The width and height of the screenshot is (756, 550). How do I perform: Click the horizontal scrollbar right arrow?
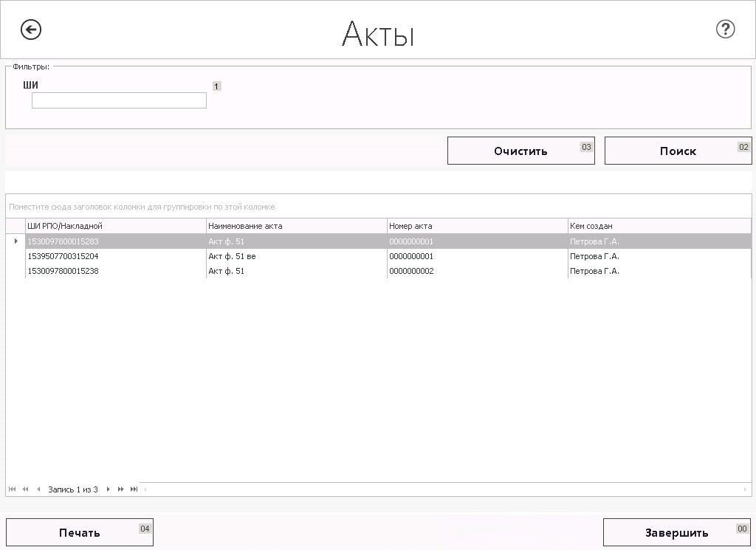pos(746,489)
